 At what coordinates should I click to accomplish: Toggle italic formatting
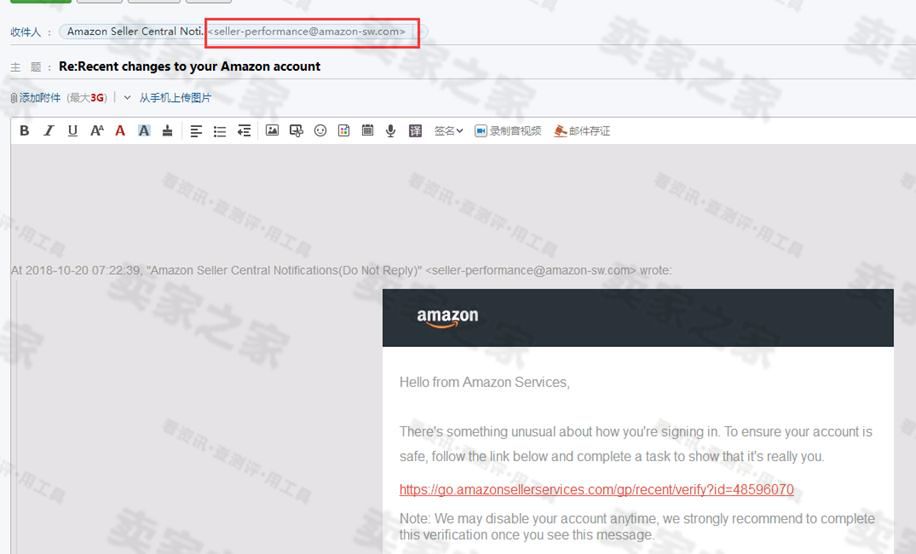click(48, 130)
